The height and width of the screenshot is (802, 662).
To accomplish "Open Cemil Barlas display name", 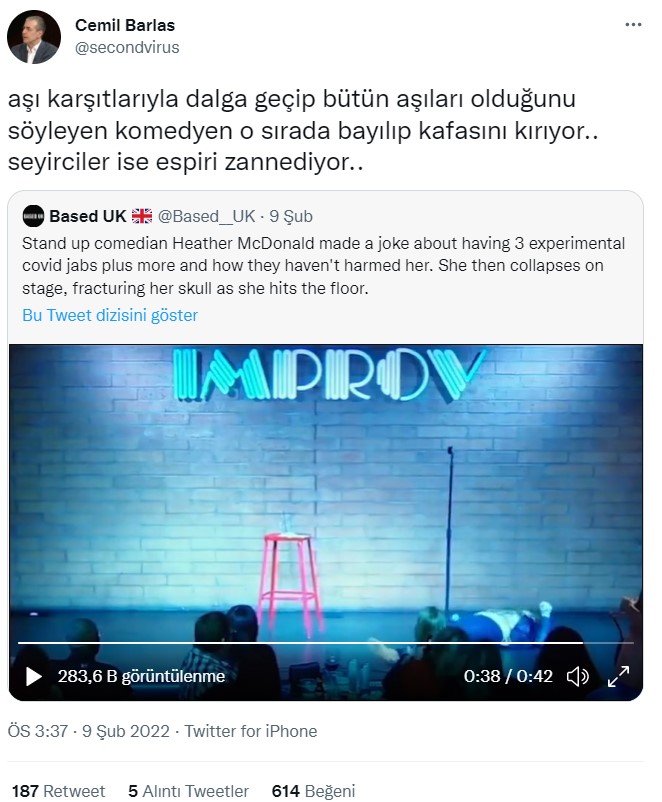I will tap(125, 25).
